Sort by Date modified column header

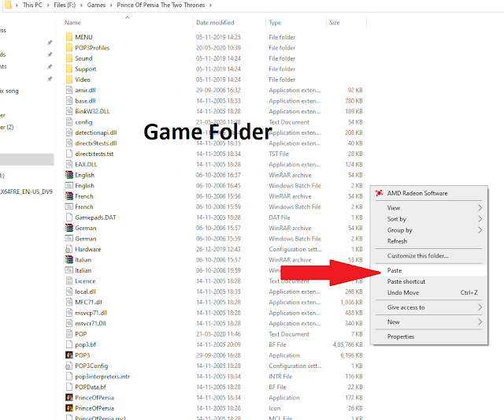coord(215,23)
